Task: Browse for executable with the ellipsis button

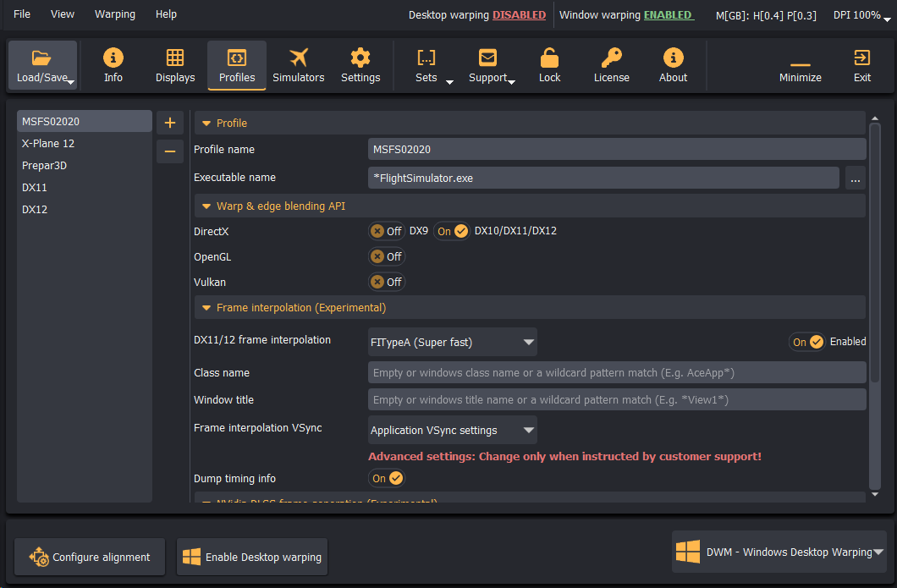Action: 856,178
